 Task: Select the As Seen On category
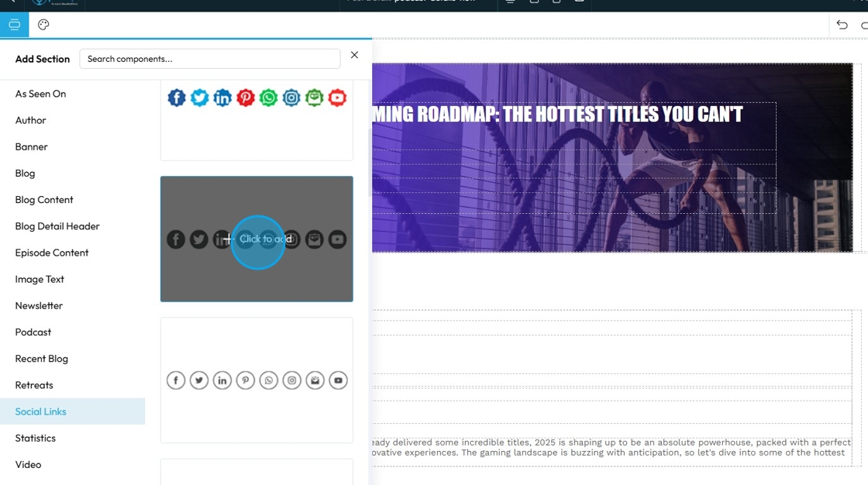[40, 94]
